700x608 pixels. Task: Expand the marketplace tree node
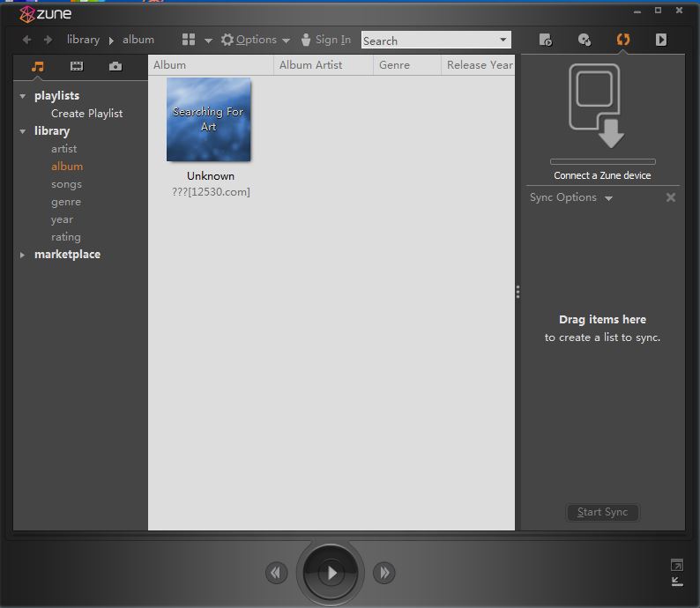pyautogui.click(x=22, y=255)
